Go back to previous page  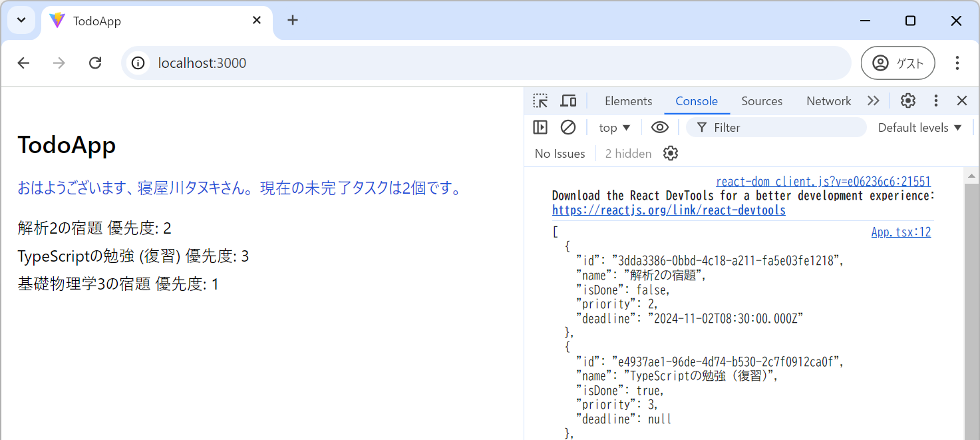click(23, 63)
